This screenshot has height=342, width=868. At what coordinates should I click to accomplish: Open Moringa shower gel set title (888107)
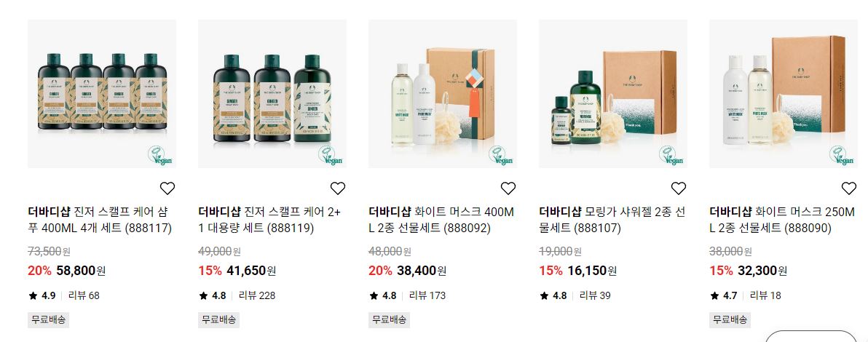pyautogui.click(x=612, y=220)
